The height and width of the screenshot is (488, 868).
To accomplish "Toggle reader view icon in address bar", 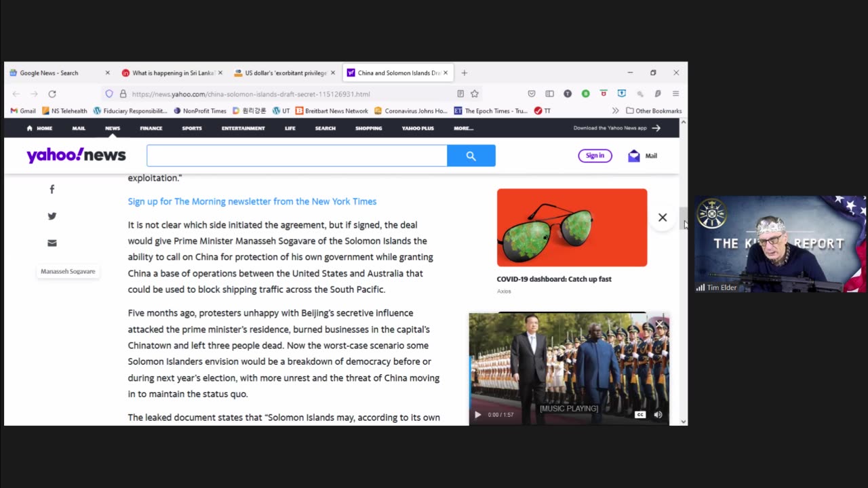I will pyautogui.click(x=460, y=94).
